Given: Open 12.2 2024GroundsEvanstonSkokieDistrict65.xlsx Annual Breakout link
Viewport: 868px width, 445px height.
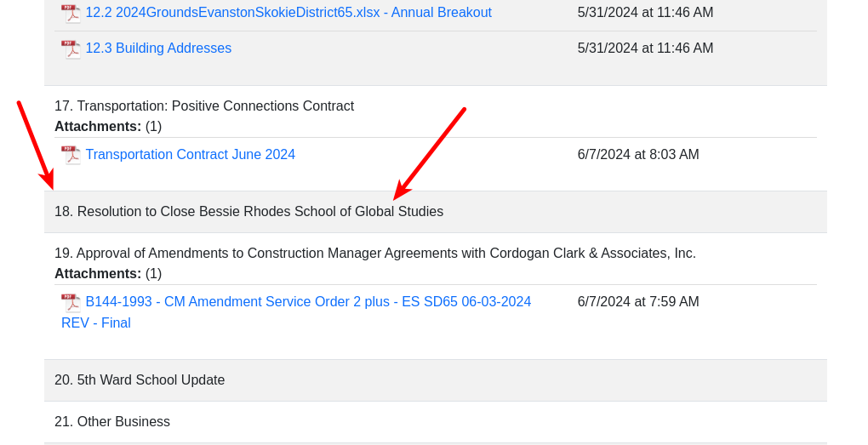Looking at the screenshot, I should (x=288, y=12).
